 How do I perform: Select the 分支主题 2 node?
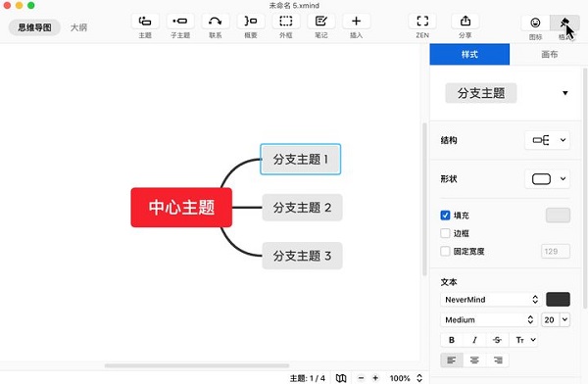302,208
